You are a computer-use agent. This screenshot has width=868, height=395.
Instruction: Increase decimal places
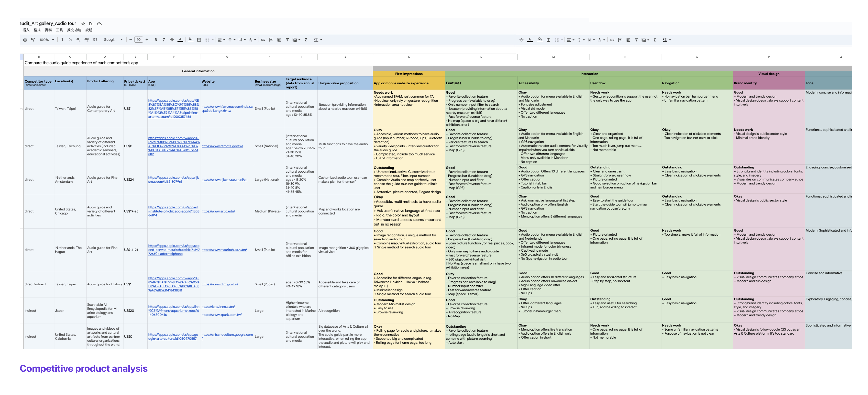[x=87, y=40]
